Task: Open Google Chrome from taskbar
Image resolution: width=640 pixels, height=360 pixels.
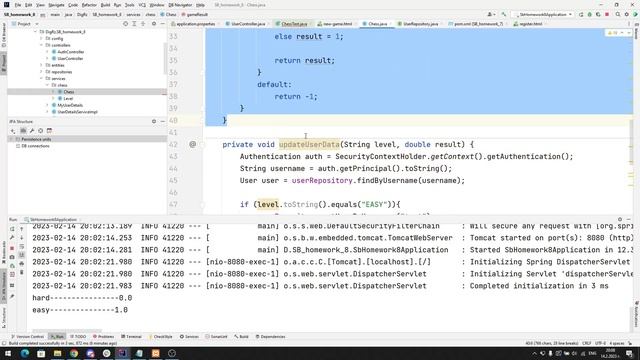Action: coord(73,353)
